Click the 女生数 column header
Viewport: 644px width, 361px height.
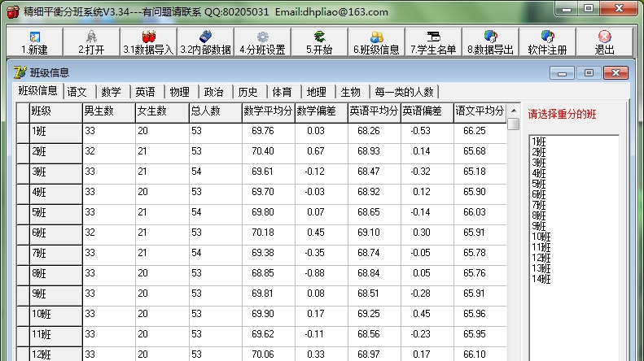tap(162, 113)
